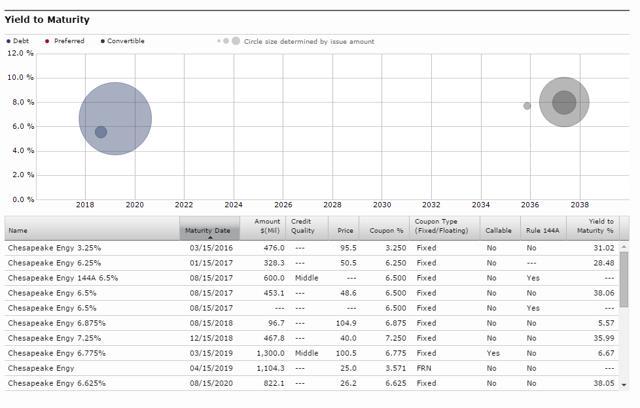Viewport: 640px width, 408px height.
Task: Sort by Coupon % column header
Action: pyautogui.click(x=384, y=228)
